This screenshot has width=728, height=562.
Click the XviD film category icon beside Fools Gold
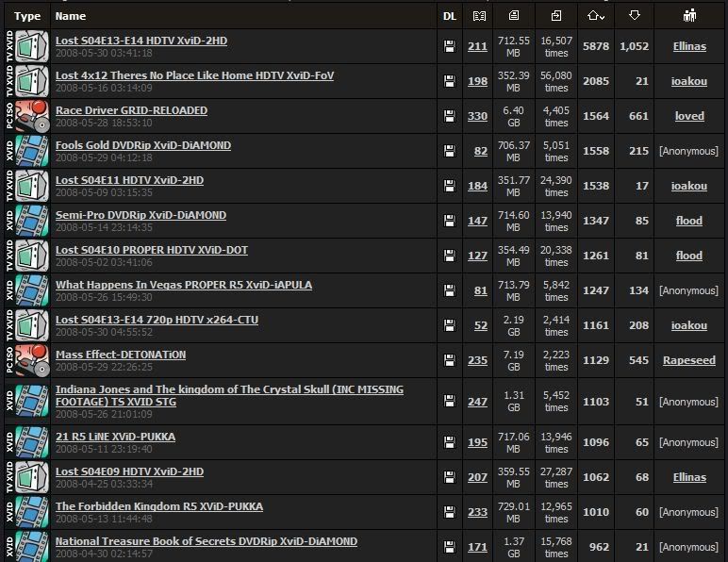(x=31, y=152)
